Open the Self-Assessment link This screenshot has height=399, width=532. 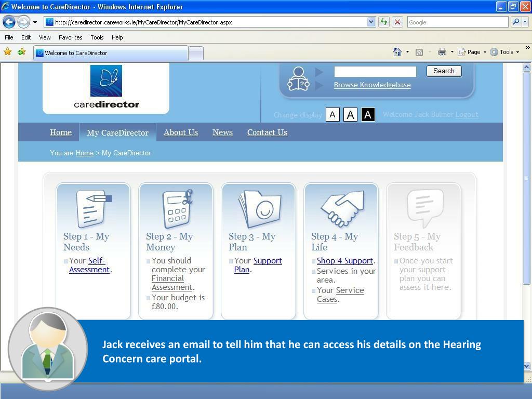[x=89, y=265]
